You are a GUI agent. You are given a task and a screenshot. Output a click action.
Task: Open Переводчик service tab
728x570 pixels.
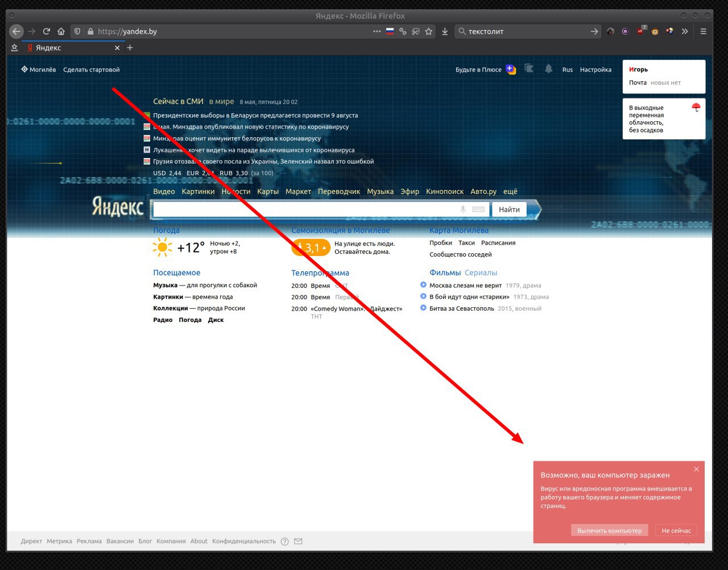[x=339, y=192]
